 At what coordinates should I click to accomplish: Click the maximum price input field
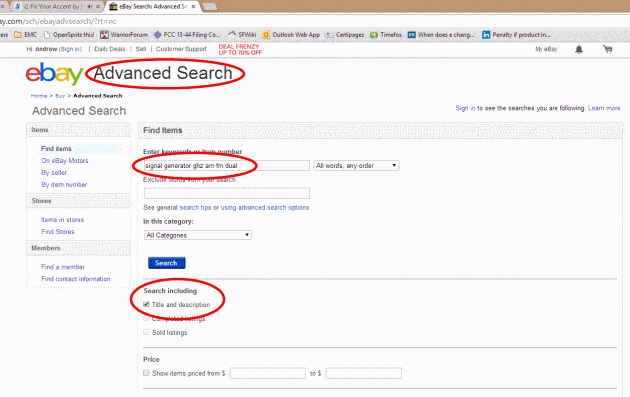[363, 373]
